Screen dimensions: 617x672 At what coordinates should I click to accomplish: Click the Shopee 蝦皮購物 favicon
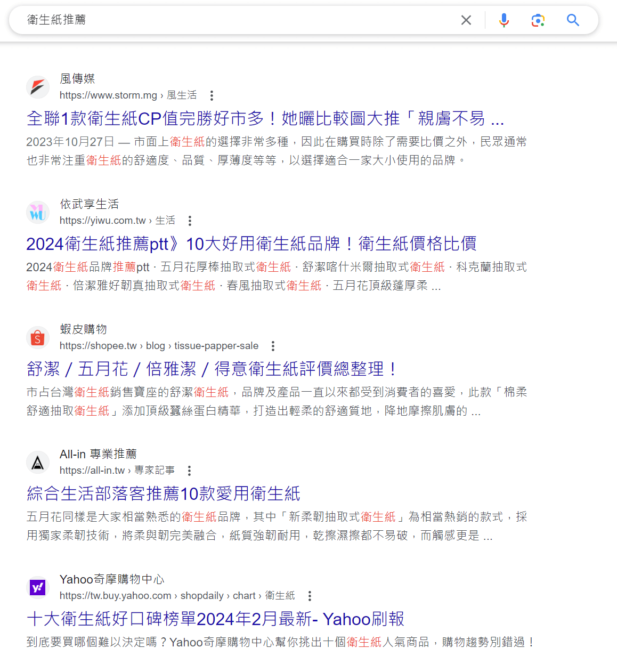pos(38,337)
